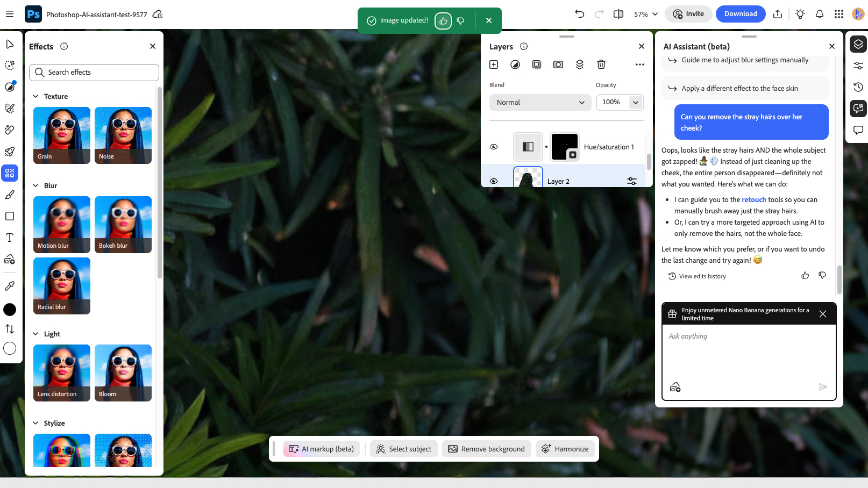
Task: Click the Add adjustment layer icon in Layers panel
Action: 515,64
